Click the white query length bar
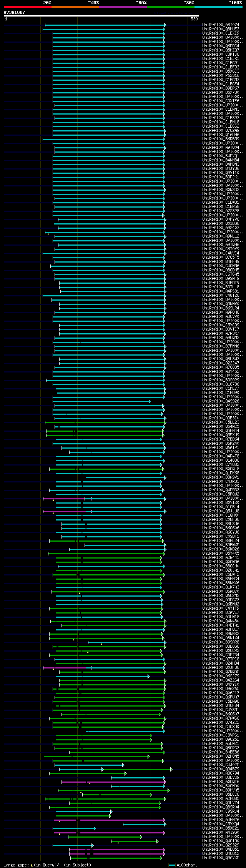The image size is (246, 868). coord(101,16)
